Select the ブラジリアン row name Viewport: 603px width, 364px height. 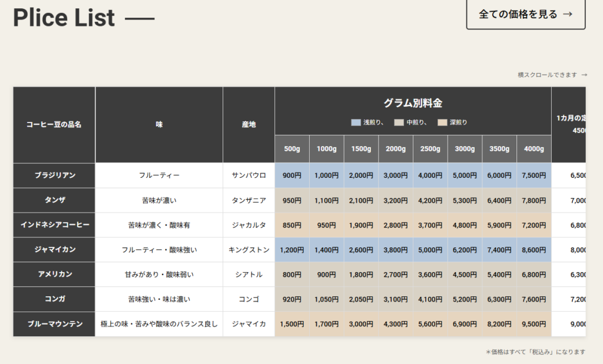(54, 176)
